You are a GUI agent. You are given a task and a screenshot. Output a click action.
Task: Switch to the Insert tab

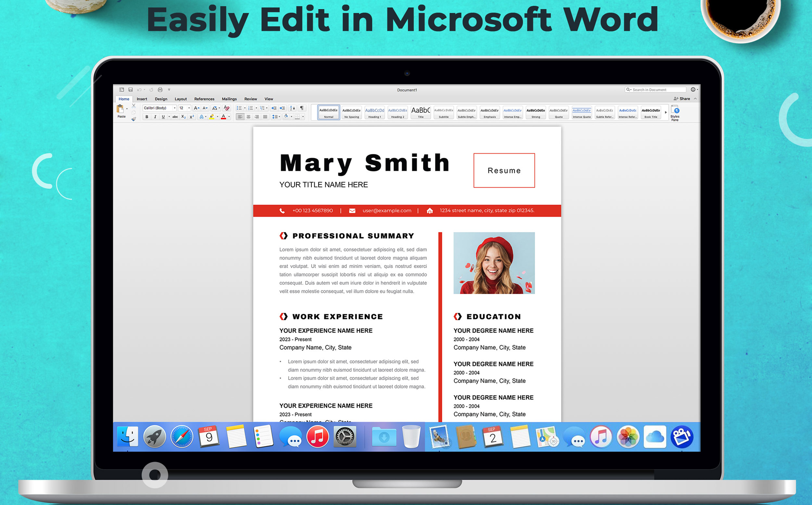(x=142, y=99)
